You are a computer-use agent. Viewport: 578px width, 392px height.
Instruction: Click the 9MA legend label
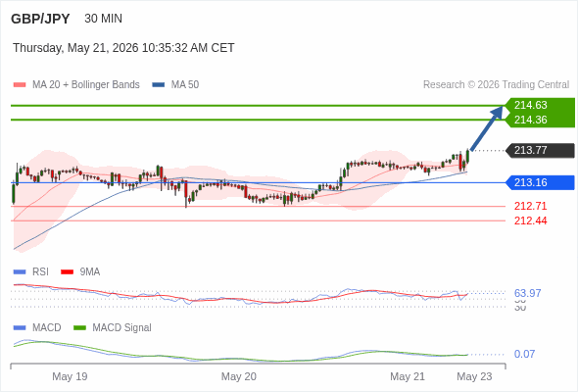tap(90, 272)
